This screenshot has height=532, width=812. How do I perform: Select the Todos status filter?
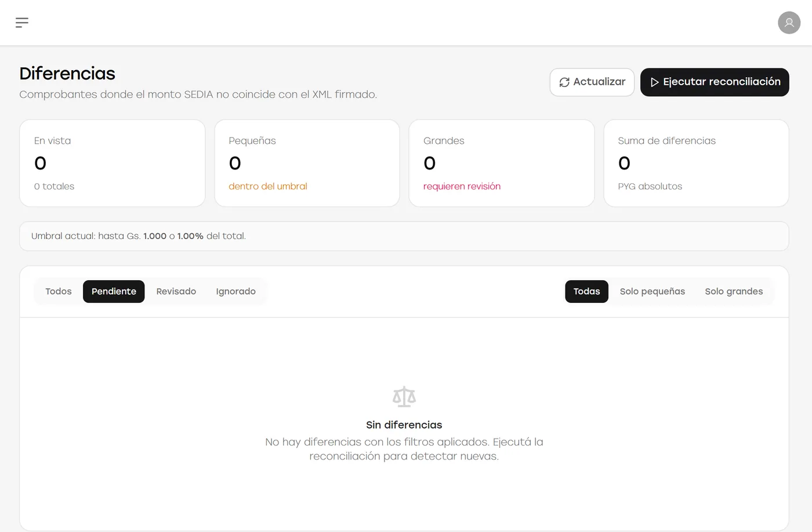click(59, 291)
